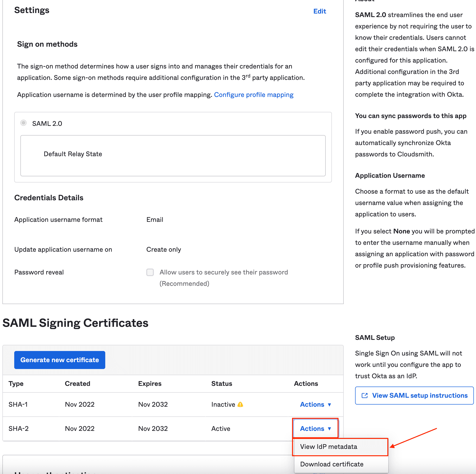Click the dropdown arrow on SHA-1 Actions
Image resolution: width=476 pixels, height=474 pixels.
[x=330, y=405]
